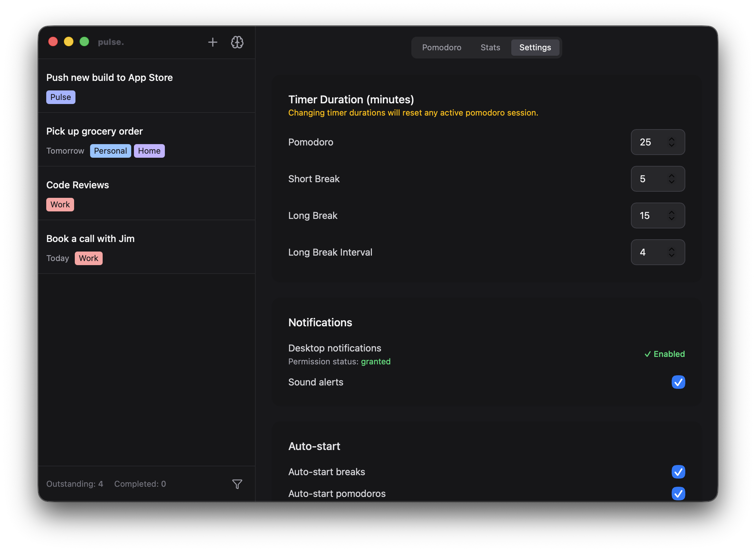This screenshot has width=756, height=552.
Task: Increase the Long Break duration
Action: 672,212
